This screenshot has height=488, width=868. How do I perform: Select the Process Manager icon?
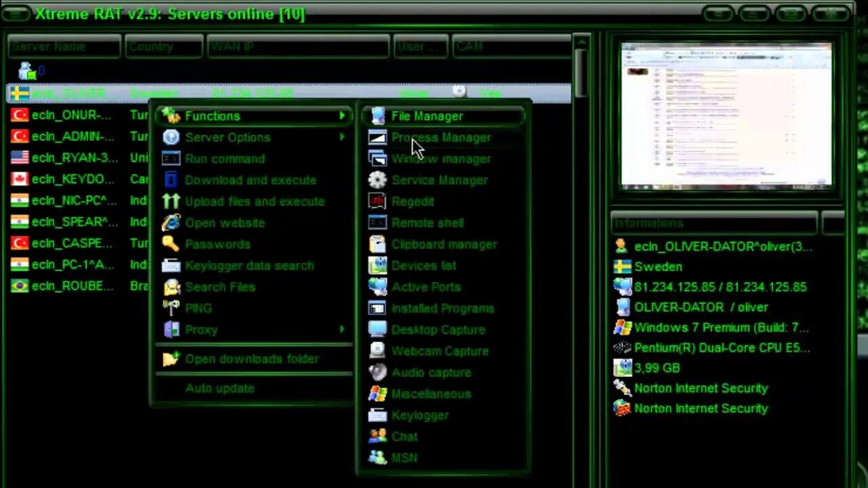378,138
